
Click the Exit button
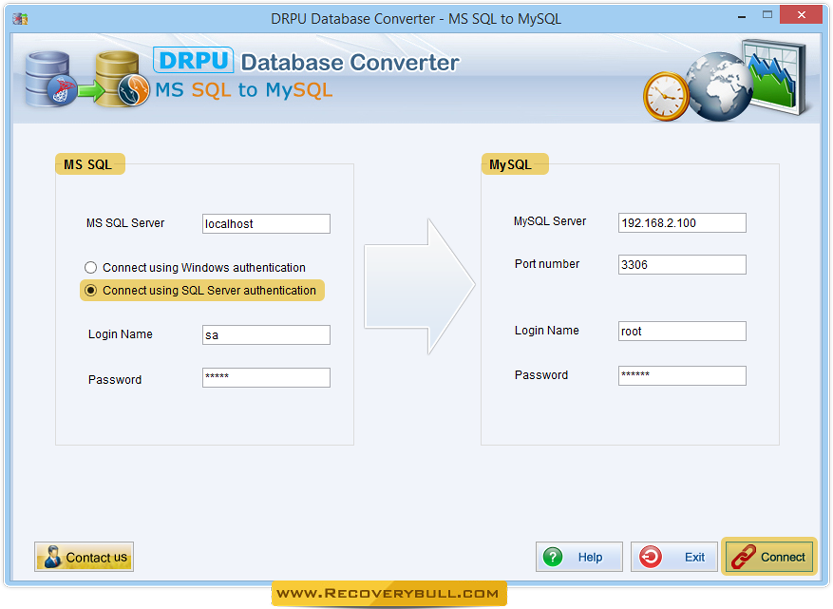coord(674,557)
